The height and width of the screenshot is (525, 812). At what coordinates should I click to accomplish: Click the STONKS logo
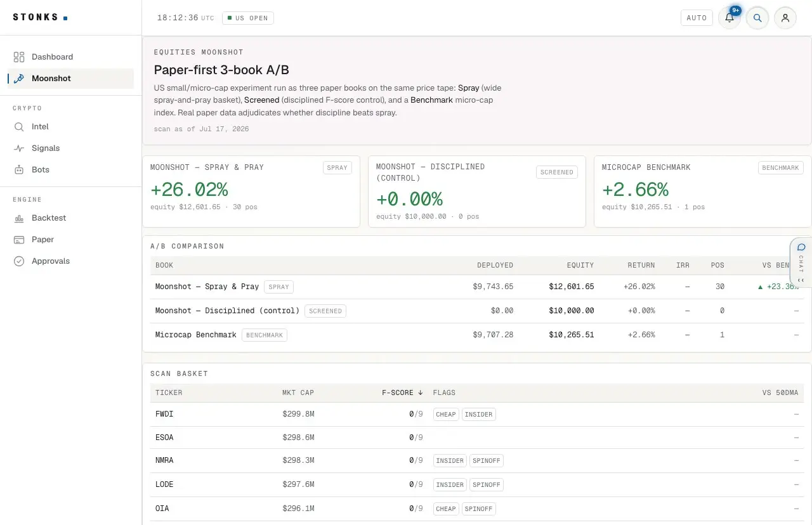tap(40, 18)
